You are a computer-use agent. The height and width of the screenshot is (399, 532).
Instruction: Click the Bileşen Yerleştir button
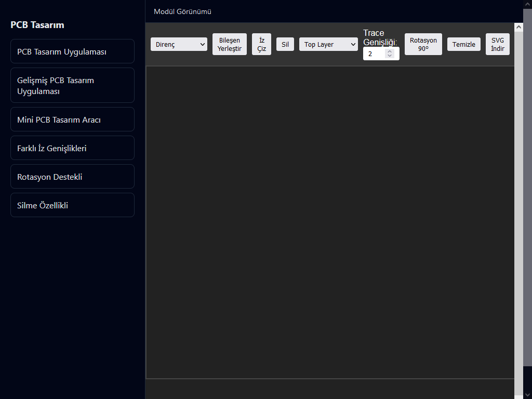229,44
